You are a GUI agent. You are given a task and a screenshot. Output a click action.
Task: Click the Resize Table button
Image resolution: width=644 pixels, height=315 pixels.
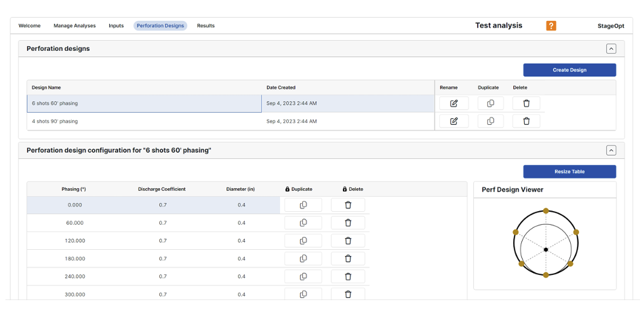pyautogui.click(x=569, y=172)
